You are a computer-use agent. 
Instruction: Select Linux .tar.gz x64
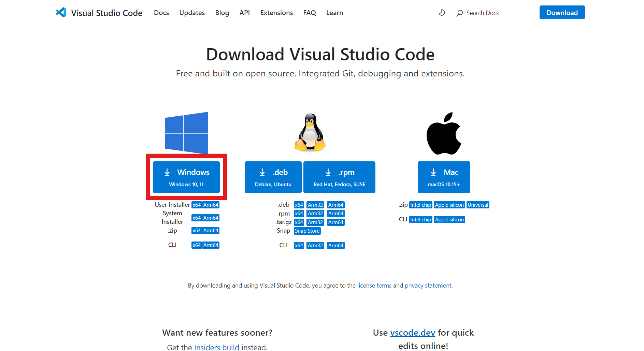click(x=299, y=222)
